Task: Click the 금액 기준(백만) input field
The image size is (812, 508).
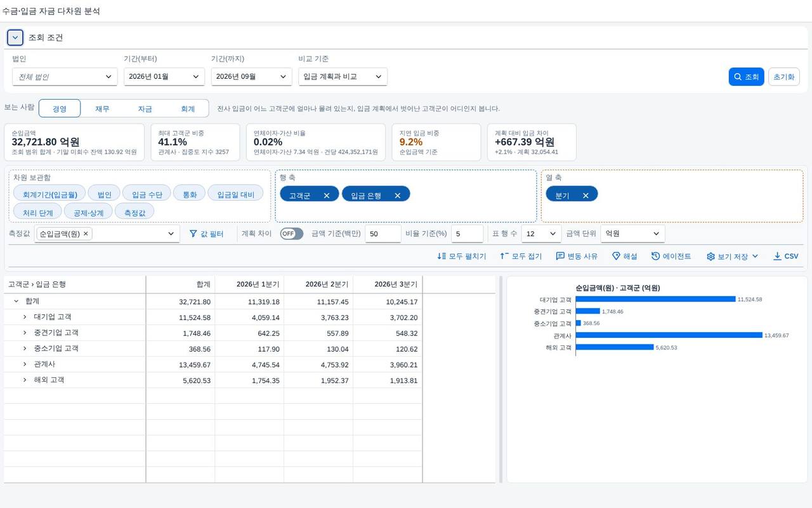Action: 383,234
